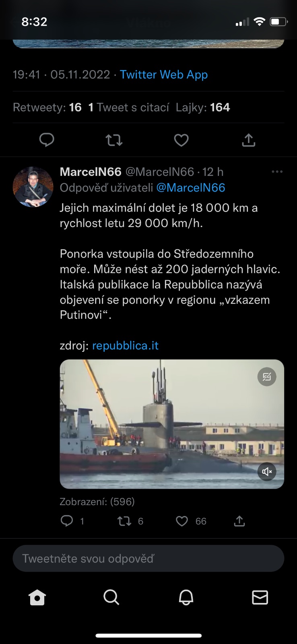The width and height of the screenshot is (297, 644).
Task: Reply to the main tweet
Action: (x=47, y=140)
